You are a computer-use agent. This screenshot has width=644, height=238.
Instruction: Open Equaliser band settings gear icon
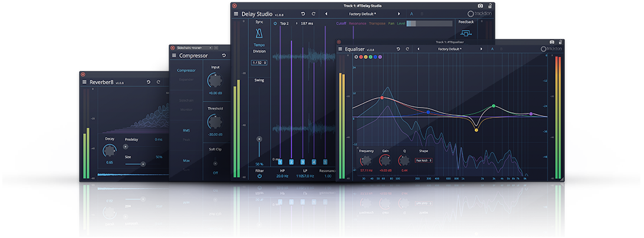point(356,57)
